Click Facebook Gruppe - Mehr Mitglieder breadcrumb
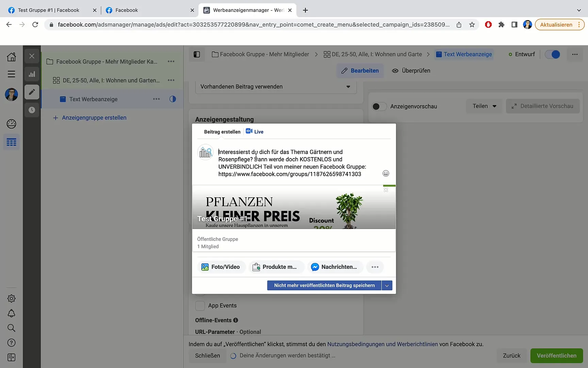The image size is (588, 368). [x=260, y=55]
